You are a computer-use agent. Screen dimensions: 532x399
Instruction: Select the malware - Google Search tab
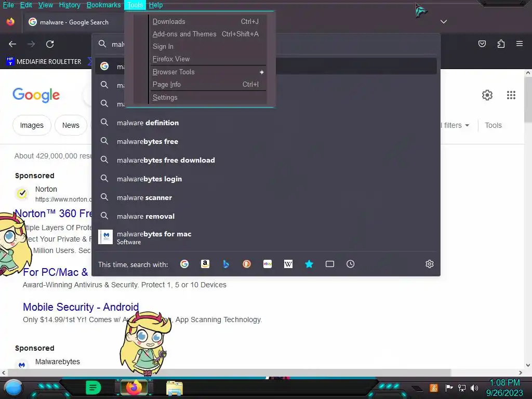(73, 22)
